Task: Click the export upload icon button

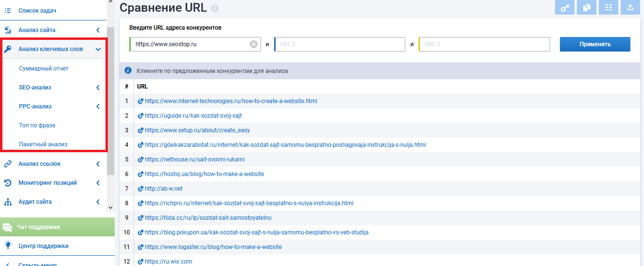Action: [x=630, y=7]
